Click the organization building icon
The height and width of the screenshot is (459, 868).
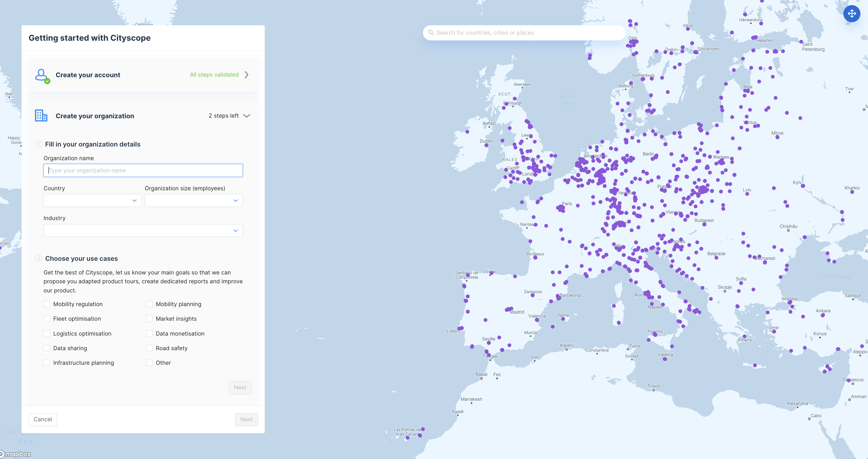pyautogui.click(x=41, y=116)
